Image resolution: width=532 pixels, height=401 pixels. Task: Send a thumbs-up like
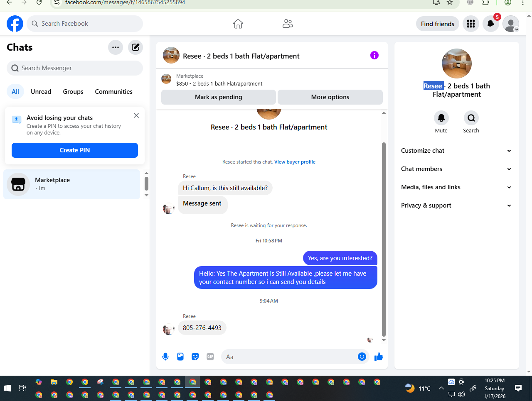click(x=379, y=357)
